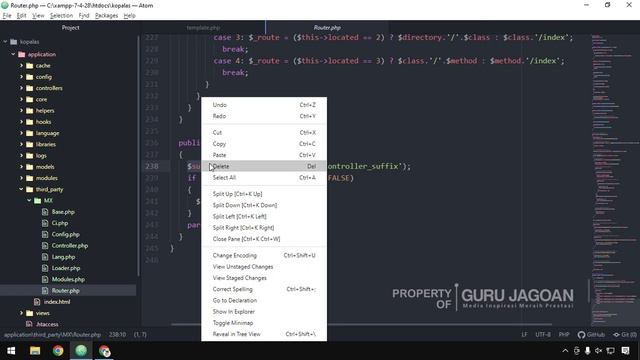Click the Loader.php file icon
This screenshot has width=640, height=360.
pyautogui.click(x=45, y=268)
